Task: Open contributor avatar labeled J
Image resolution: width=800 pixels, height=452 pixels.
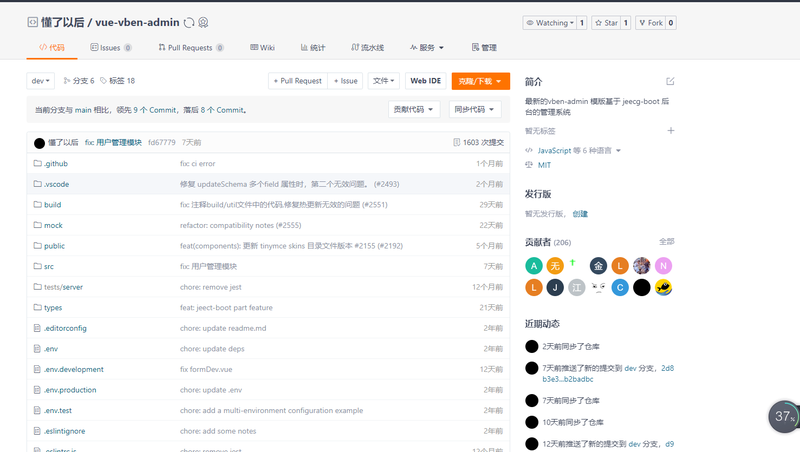Action: [x=555, y=288]
